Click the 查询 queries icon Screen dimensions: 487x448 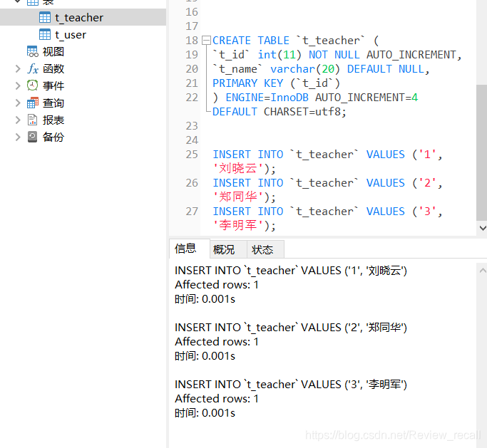pyautogui.click(x=33, y=103)
